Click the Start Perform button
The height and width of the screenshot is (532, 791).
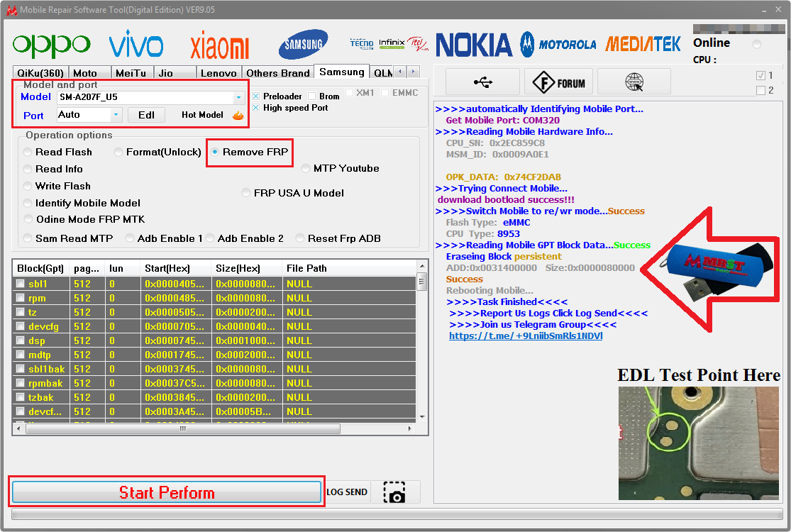(167, 492)
